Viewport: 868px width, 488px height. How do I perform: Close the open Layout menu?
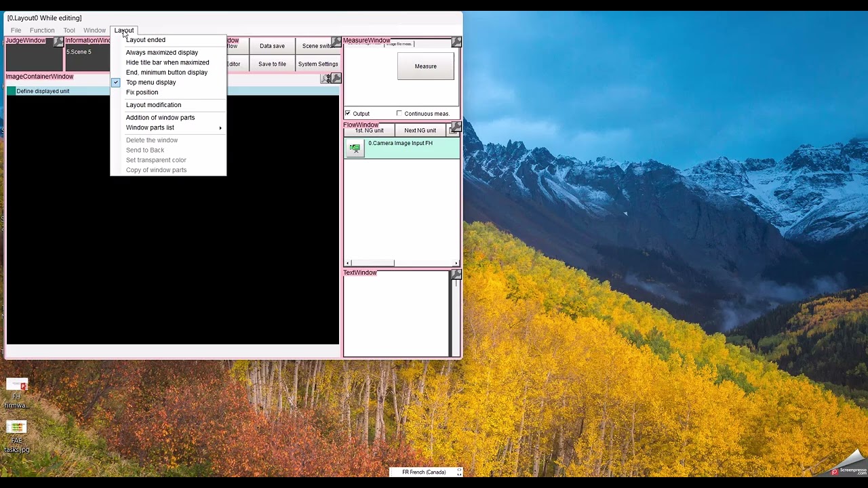tap(124, 30)
